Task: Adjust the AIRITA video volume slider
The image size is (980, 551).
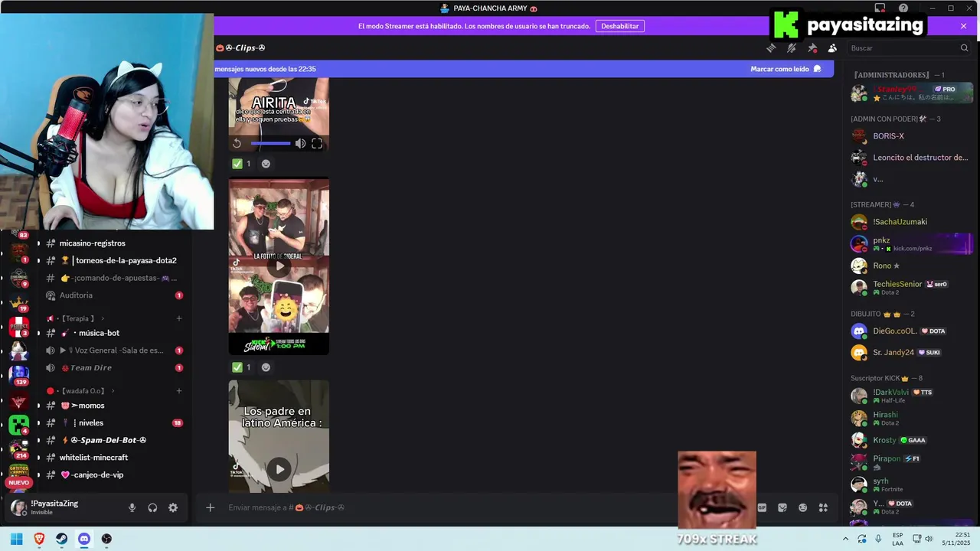Action: (270, 143)
